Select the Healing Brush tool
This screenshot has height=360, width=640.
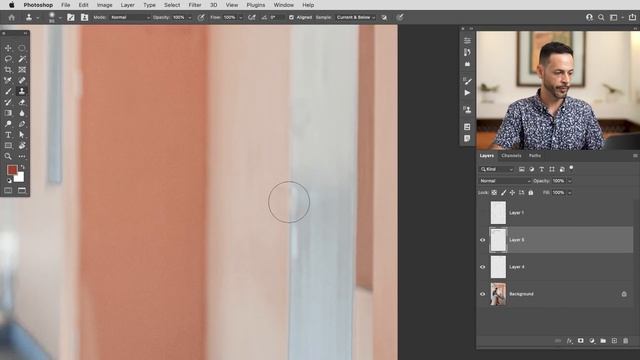(22, 80)
